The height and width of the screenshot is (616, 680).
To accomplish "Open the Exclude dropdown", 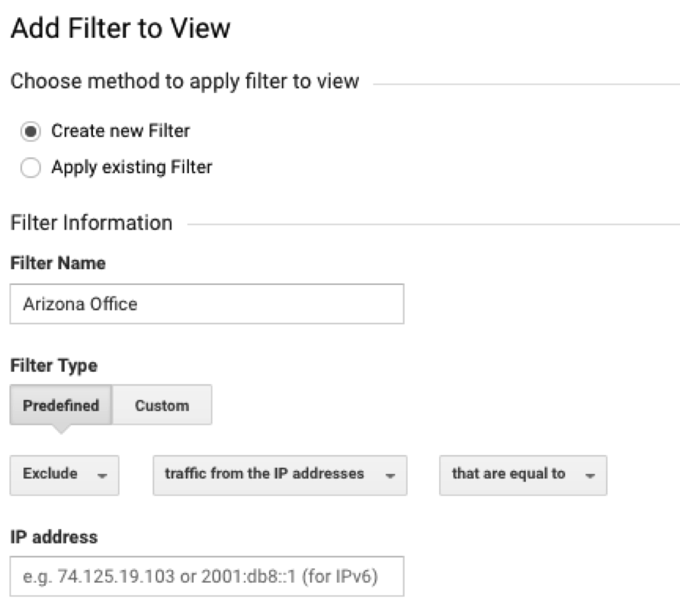I will (x=64, y=475).
